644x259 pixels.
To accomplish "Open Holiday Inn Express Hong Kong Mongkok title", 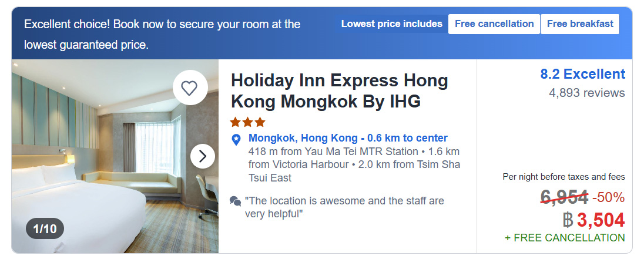I will 339,90.
